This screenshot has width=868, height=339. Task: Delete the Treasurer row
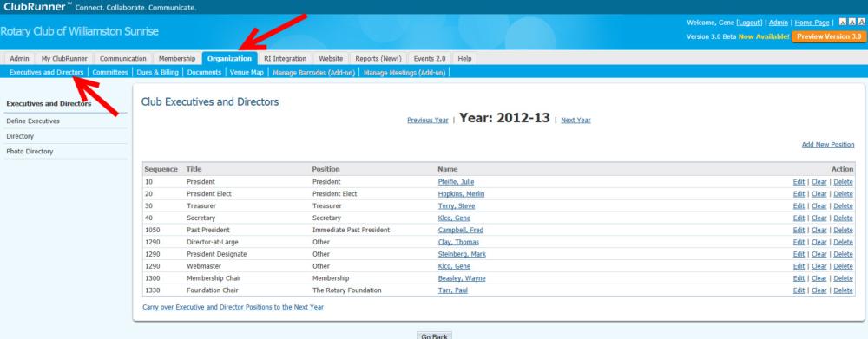pos(843,206)
